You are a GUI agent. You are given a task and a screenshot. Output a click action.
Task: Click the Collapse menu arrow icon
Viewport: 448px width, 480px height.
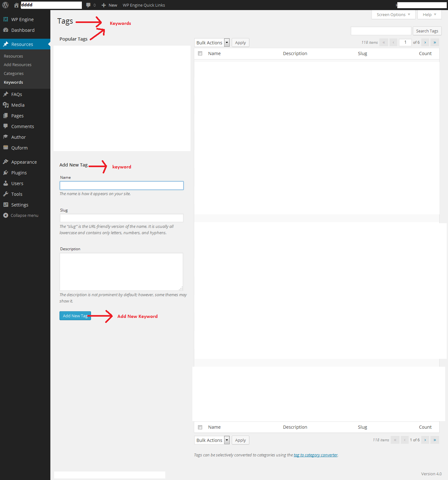[6, 215]
